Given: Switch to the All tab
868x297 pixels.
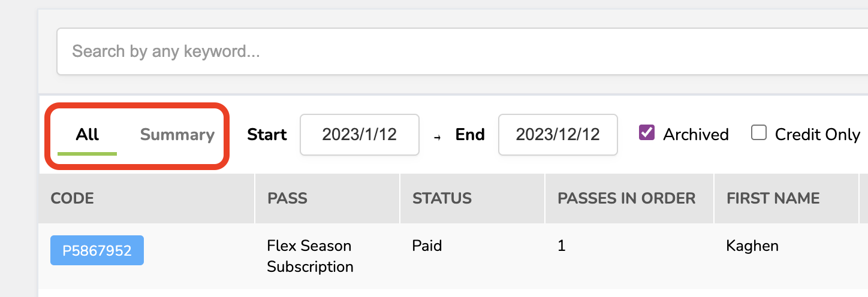Looking at the screenshot, I should pyautogui.click(x=87, y=135).
